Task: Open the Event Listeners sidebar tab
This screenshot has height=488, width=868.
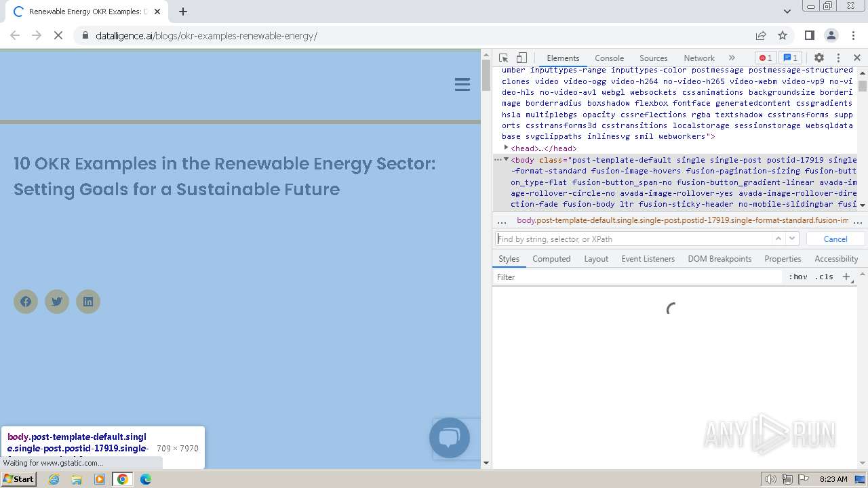Action: coord(648,259)
